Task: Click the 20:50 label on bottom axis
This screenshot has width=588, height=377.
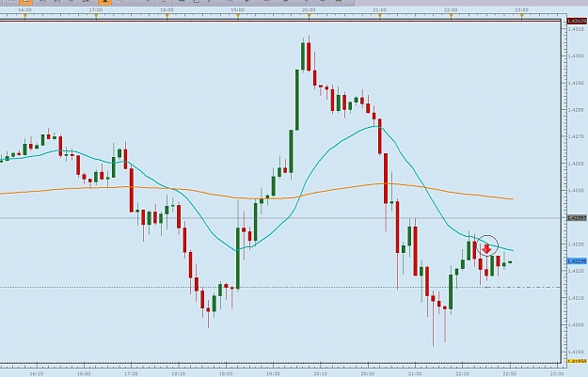Action: [x=368, y=373]
